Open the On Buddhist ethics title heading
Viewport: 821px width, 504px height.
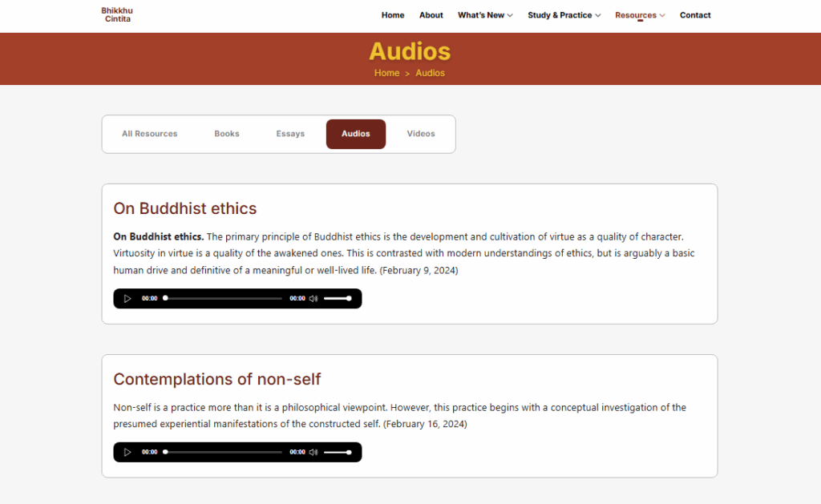(x=185, y=208)
